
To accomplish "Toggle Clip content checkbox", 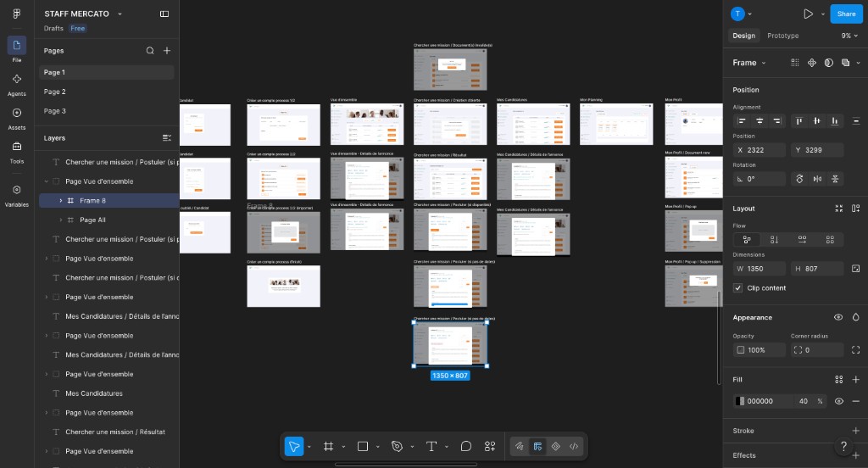I will pos(738,288).
